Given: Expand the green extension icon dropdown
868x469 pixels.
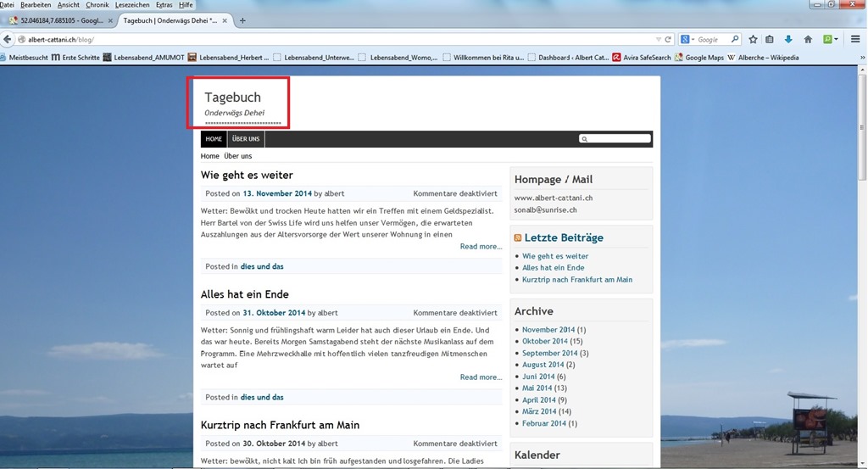Looking at the screenshot, I should 836,39.
